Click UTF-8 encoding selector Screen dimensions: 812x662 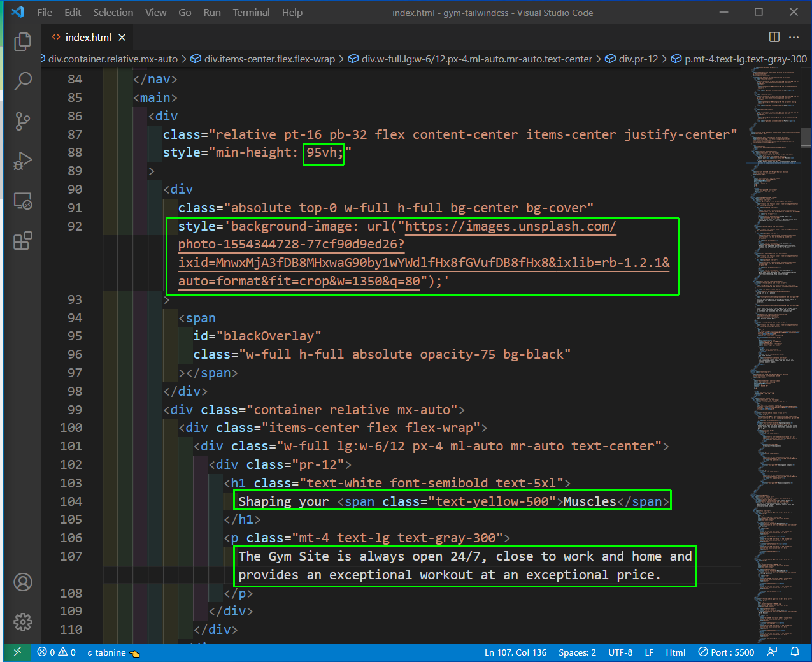(x=620, y=652)
